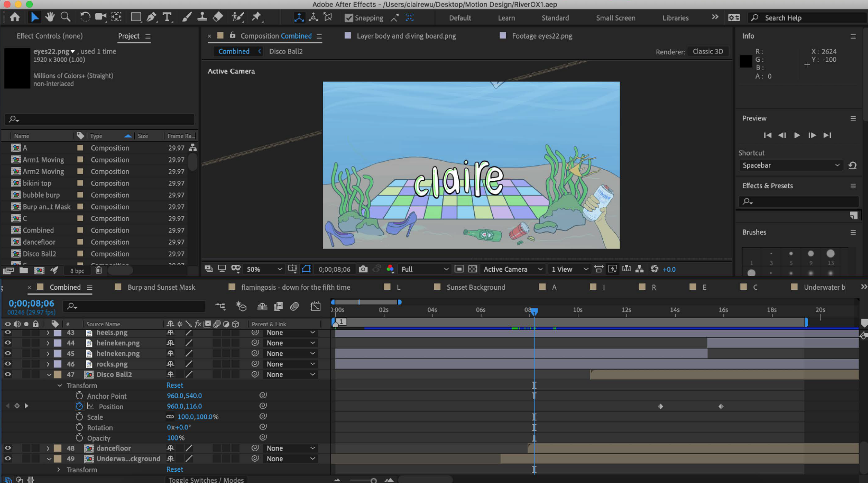Click Toggle Switches / Modes button
Image resolution: width=868 pixels, height=483 pixels.
[206, 479]
